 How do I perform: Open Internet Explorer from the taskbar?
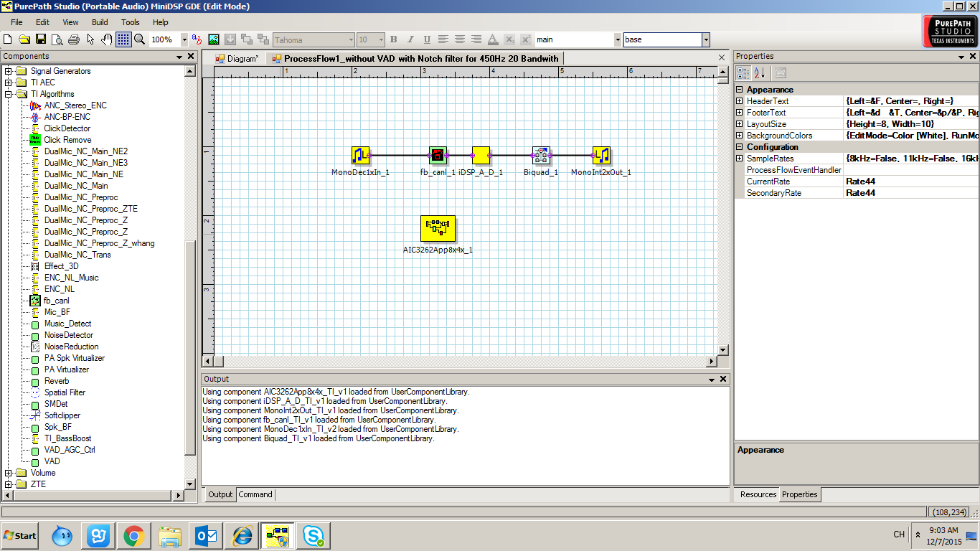coord(243,535)
